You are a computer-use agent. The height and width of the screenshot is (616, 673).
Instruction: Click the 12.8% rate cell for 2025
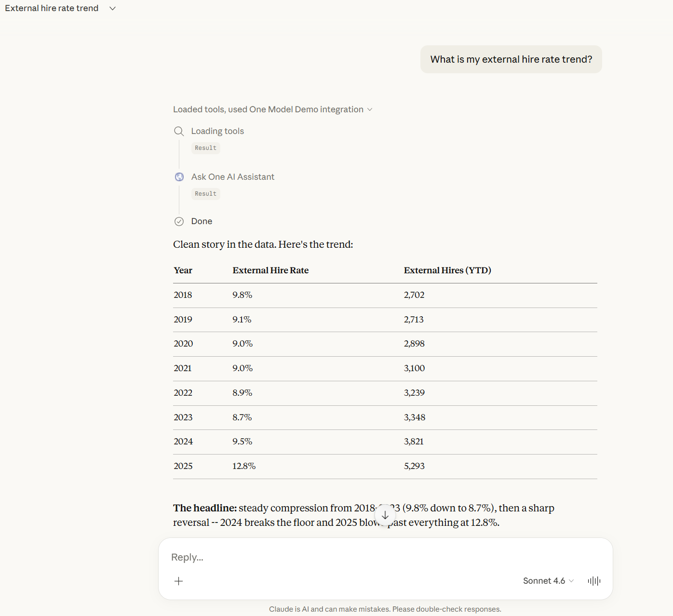click(x=244, y=466)
